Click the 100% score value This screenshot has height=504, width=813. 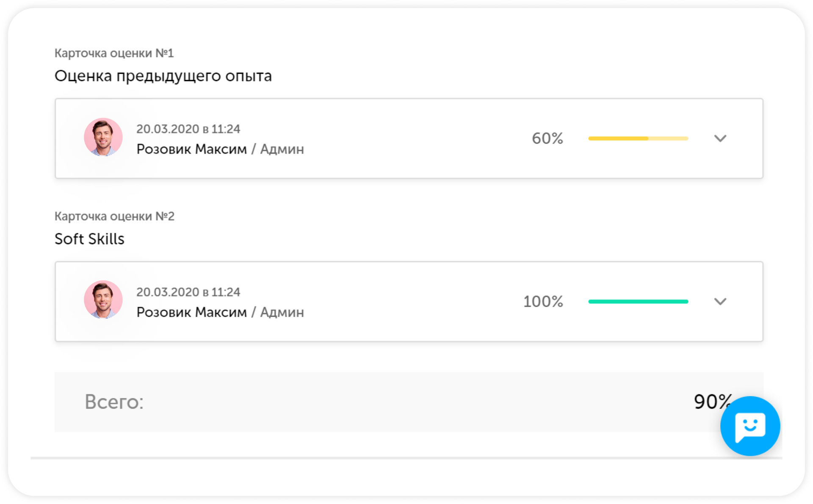[x=543, y=301]
